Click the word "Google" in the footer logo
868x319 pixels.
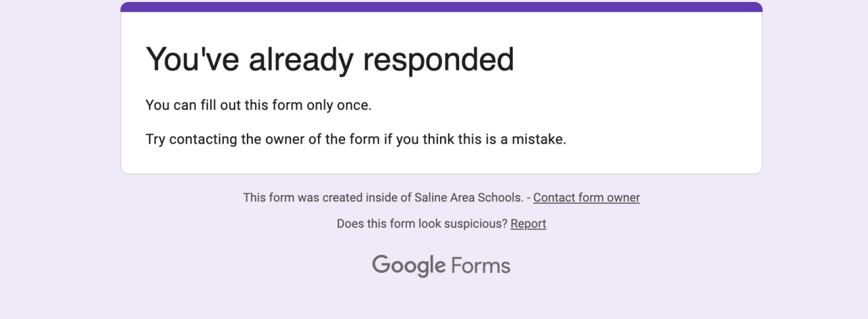(x=409, y=265)
